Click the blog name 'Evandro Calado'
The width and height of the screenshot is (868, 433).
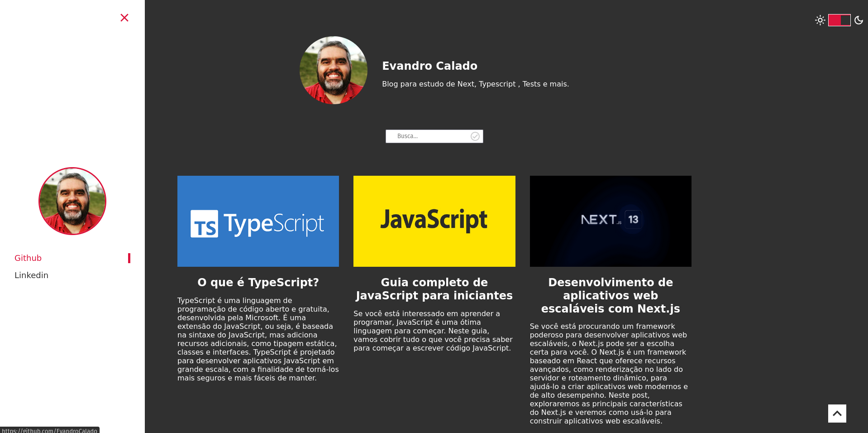point(429,66)
